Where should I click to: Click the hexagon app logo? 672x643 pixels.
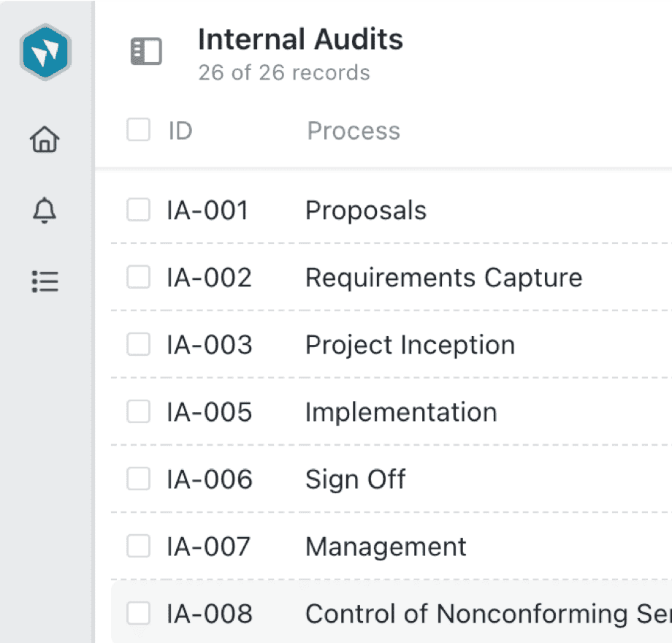pos(45,53)
